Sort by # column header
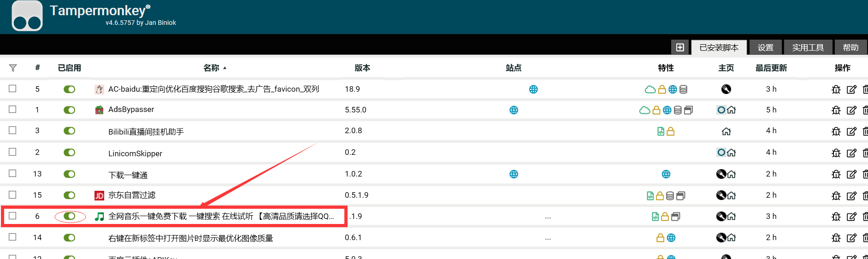The image size is (868, 259). pos(37,68)
